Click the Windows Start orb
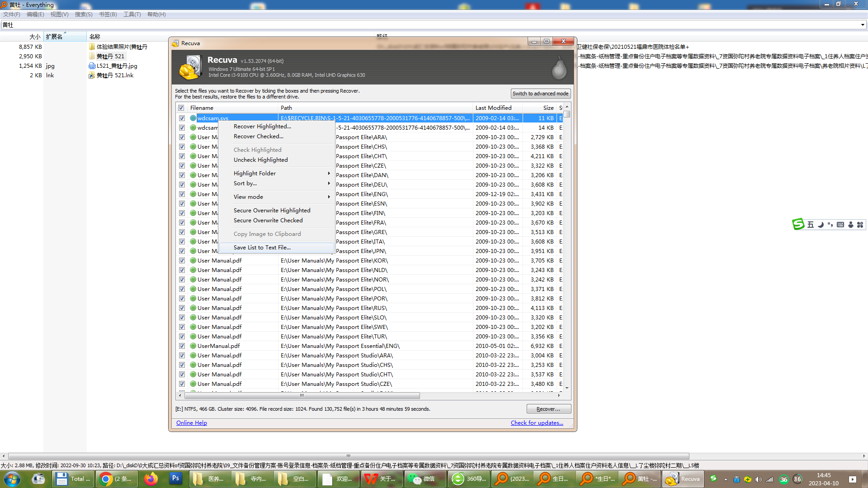868x488 pixels. (x=12, y=479)
